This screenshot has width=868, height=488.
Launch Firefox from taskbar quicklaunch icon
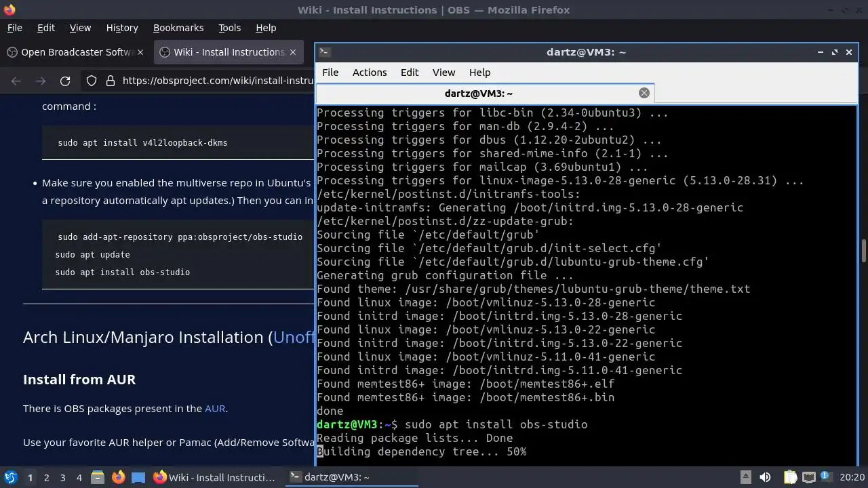(x=118, y=477)
